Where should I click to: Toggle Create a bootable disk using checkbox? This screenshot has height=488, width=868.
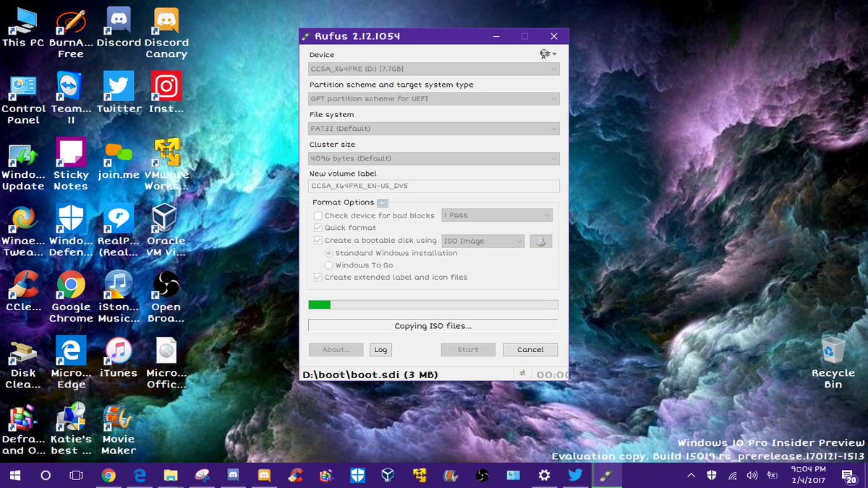pos(318,241)
